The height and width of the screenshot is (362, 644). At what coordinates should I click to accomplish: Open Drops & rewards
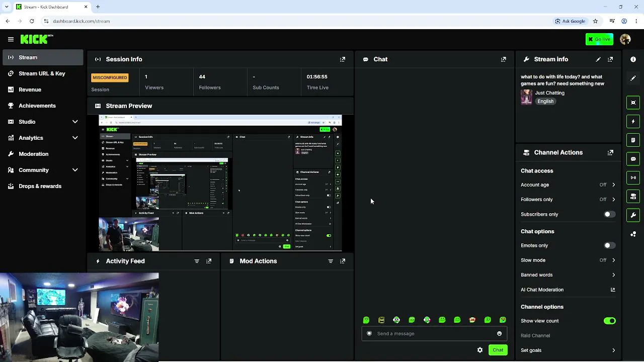point(43,186)
